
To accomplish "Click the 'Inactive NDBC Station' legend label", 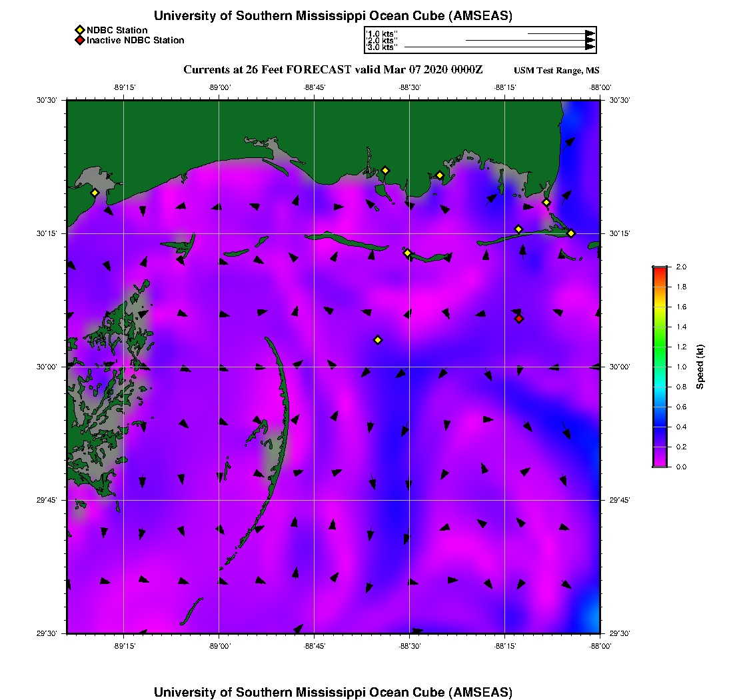I will tap(135, 41).
